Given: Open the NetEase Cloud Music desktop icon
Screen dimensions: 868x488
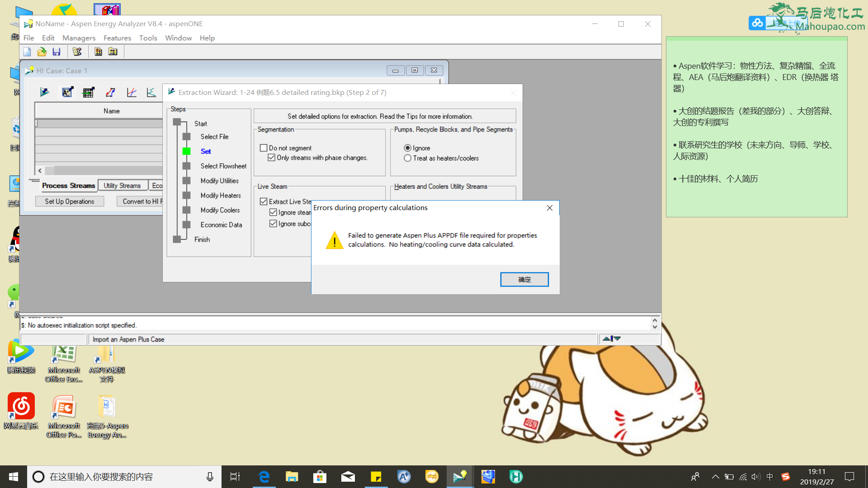Looking at the screenshot, I should [x=21, y=411].
